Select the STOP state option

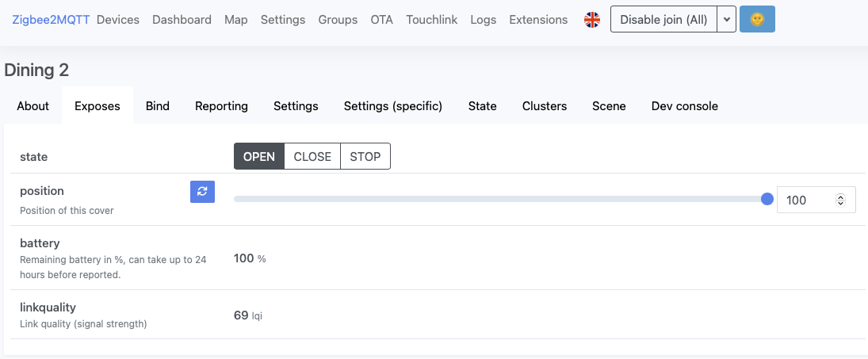(365, 157)
